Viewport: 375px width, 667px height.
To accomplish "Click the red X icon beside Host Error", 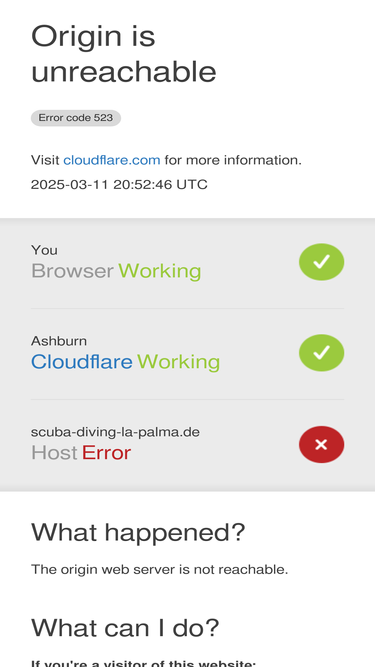I will (x=321, y=445).
